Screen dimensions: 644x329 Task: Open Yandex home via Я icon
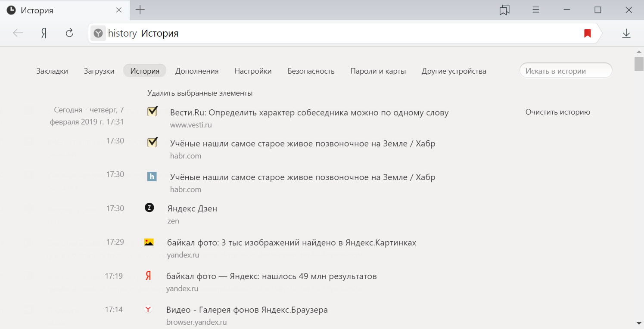click(x=44, y=33)
